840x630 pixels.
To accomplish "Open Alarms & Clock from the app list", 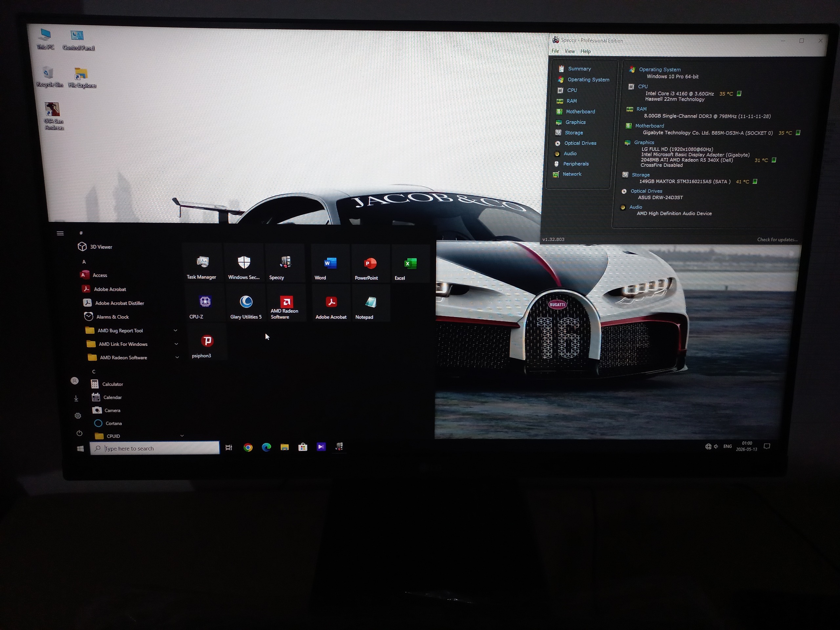I will [106, 317].
